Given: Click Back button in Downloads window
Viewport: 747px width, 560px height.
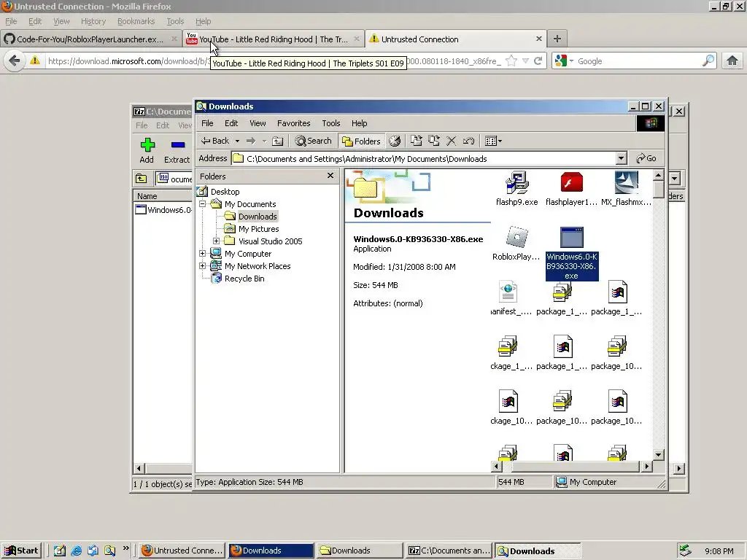Looking at the screenshot, I should 215,141.
